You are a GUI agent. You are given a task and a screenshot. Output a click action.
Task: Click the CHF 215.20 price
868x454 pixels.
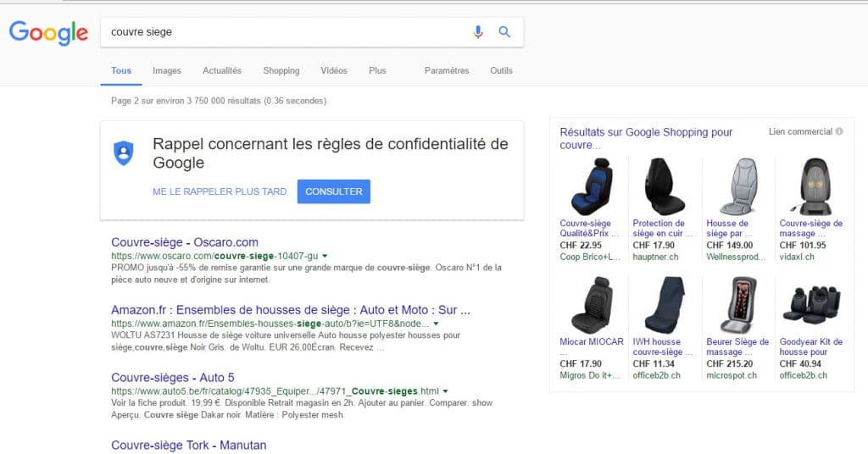coord(730,364)
